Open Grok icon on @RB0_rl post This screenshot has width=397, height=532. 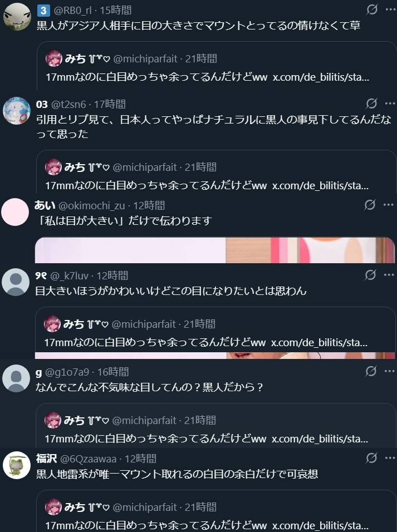[x=372, y=9]
